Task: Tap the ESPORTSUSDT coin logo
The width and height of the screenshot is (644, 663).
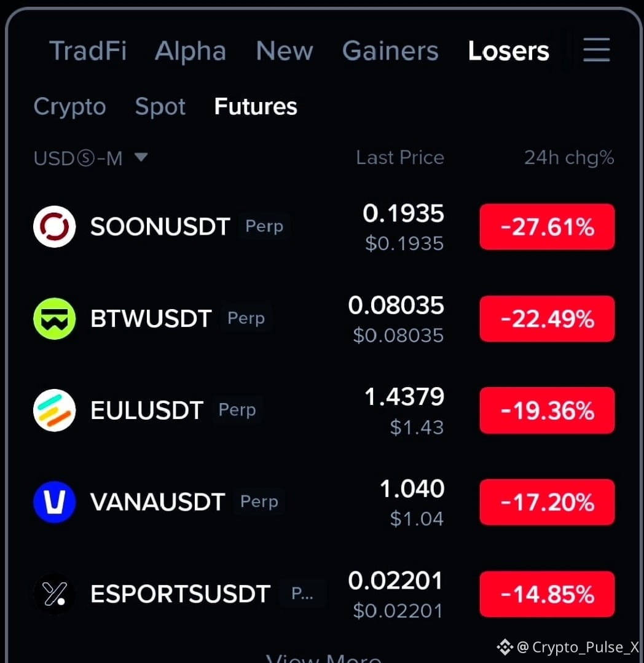Action: [x=55, y=594]
